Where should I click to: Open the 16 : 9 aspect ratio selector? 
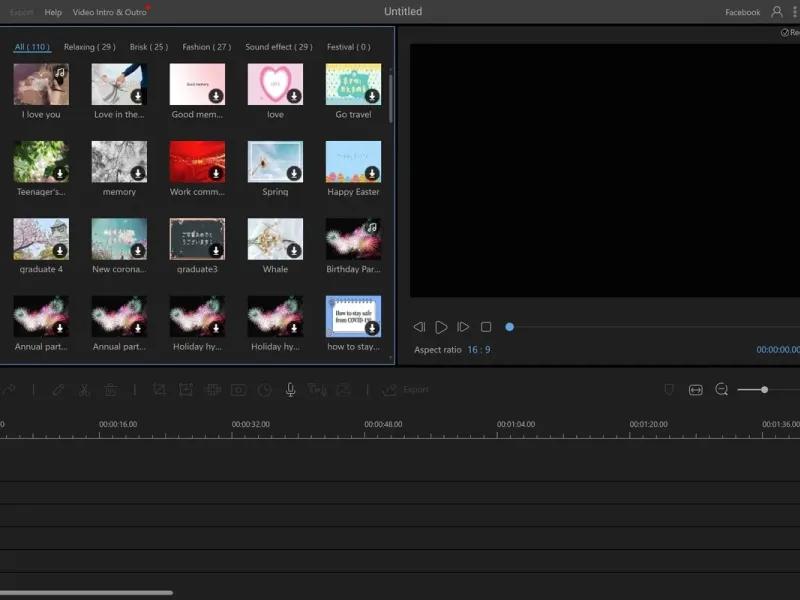coord(479,350)
